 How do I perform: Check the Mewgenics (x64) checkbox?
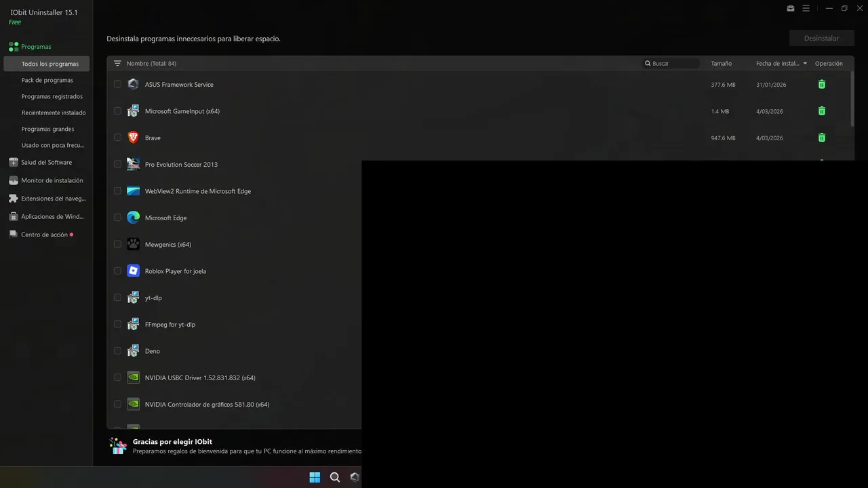[117, 244]
